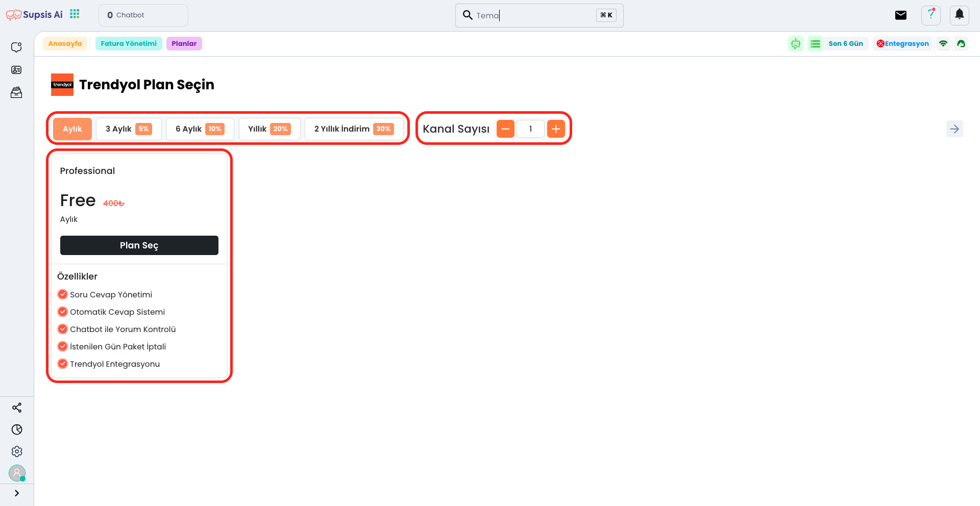Open the help question mark icon
Image resolution: width=980 pixels, height=506 pixels.
point(931,15)
